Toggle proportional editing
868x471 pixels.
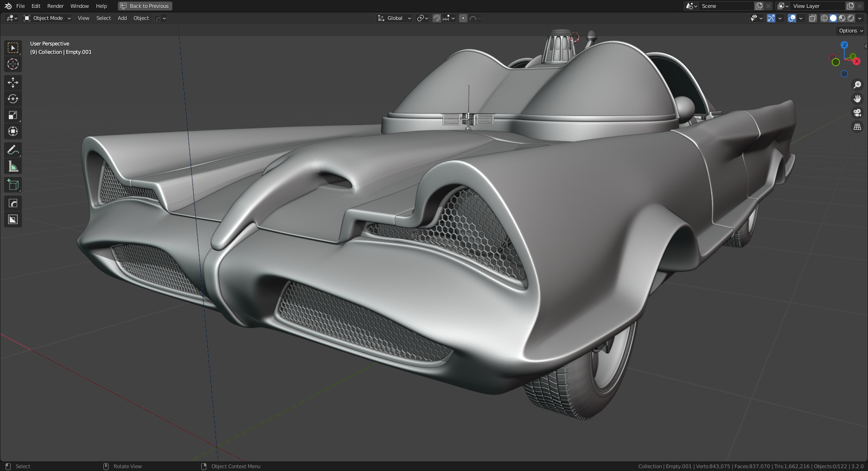463,18
